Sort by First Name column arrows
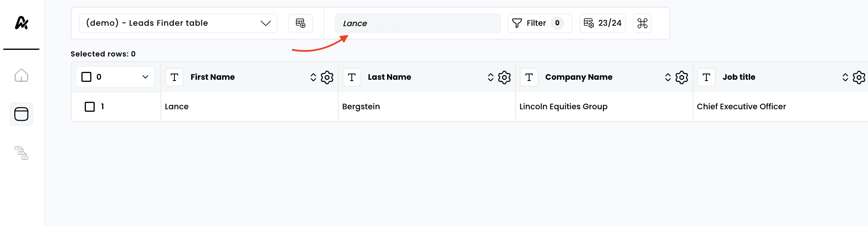Image resolution: width=868 pixels, height=226 pixels. [313, 77]
